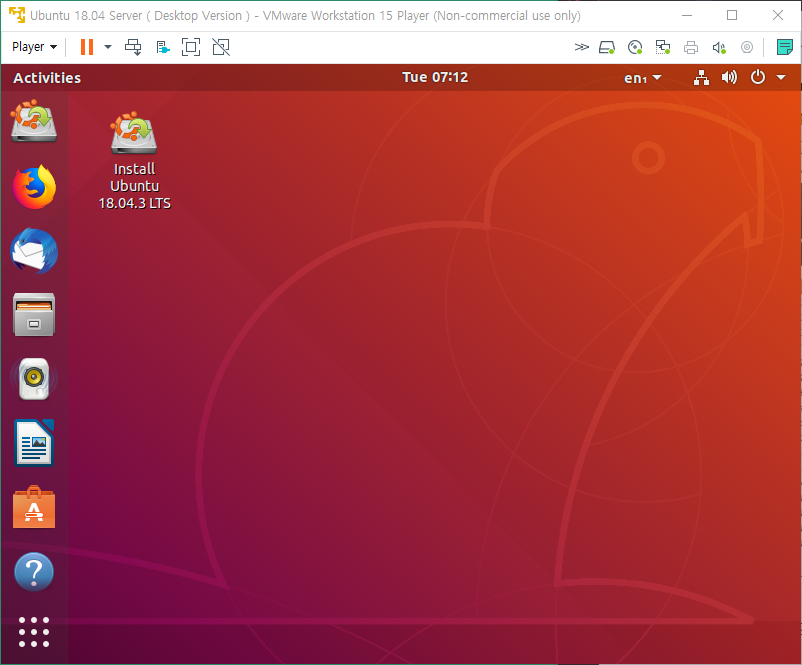Open Firefox from the dock
Screen dimensions: 802x665
(x=34, y=187)
